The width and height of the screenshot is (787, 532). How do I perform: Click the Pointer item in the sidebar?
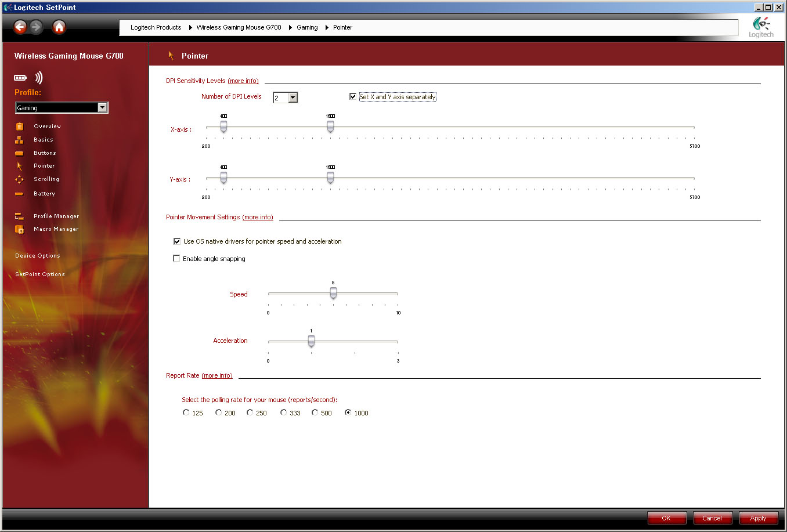(x=44, y=166)
